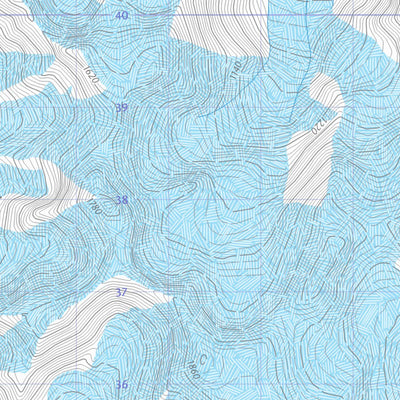Click the grid label 36
The width and height of the screenshot is (400, 400).
pyautogui.click(x=122, y=385)
